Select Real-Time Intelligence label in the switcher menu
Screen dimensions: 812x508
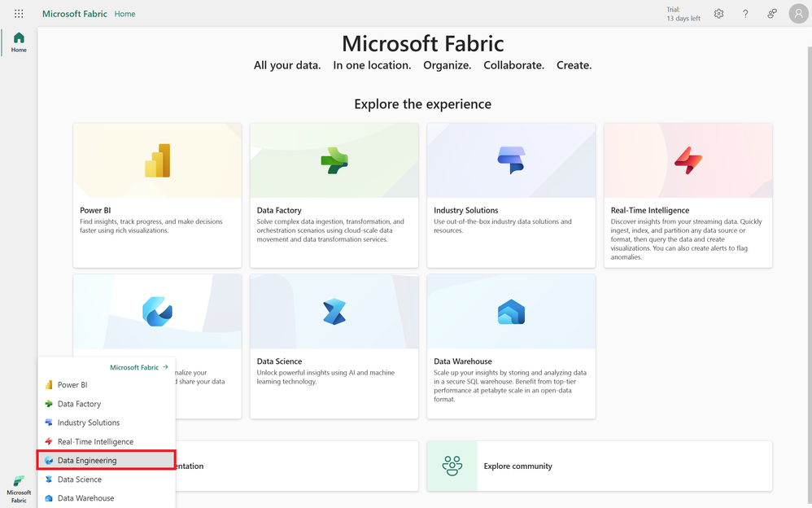pyautogui.click(x=95, y=441)
